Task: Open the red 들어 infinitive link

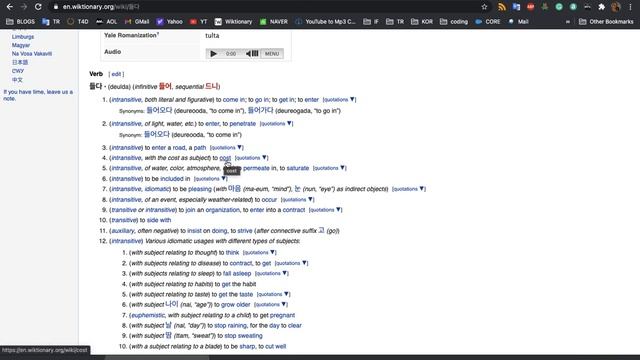Action: (x=165, y=86)
